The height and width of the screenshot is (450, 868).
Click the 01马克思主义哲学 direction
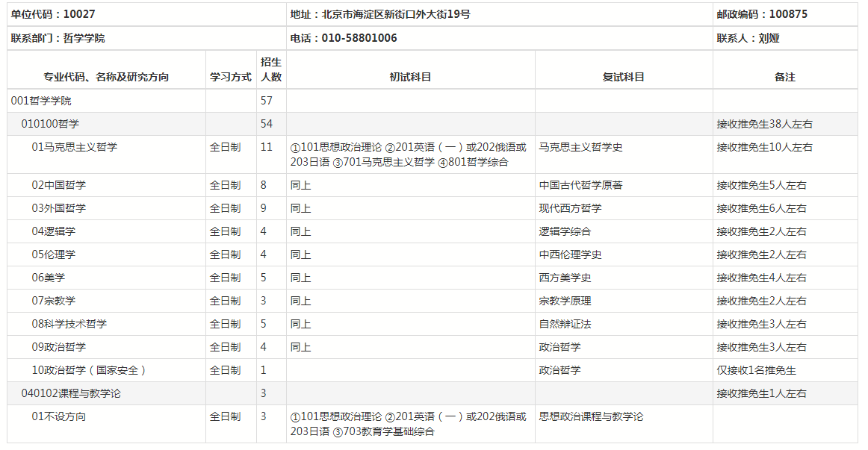74,147
